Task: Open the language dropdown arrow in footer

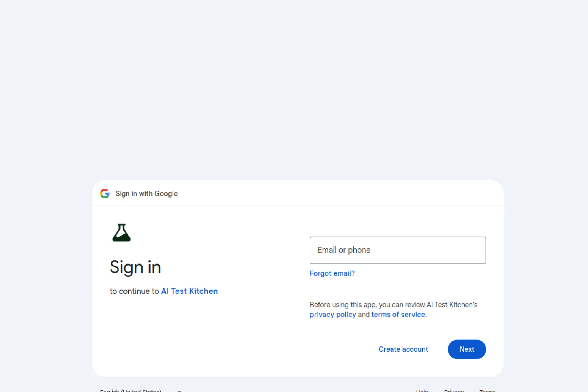Action: (x=179, y=391)
